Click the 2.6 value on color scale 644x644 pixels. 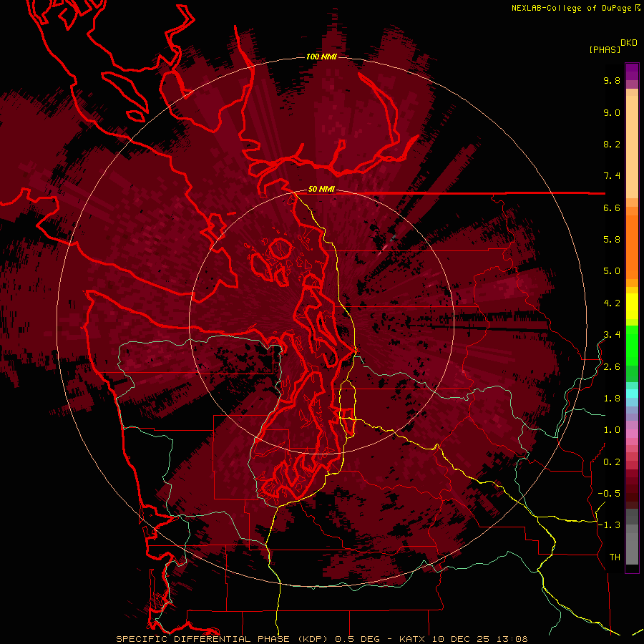tap(612, 367)
